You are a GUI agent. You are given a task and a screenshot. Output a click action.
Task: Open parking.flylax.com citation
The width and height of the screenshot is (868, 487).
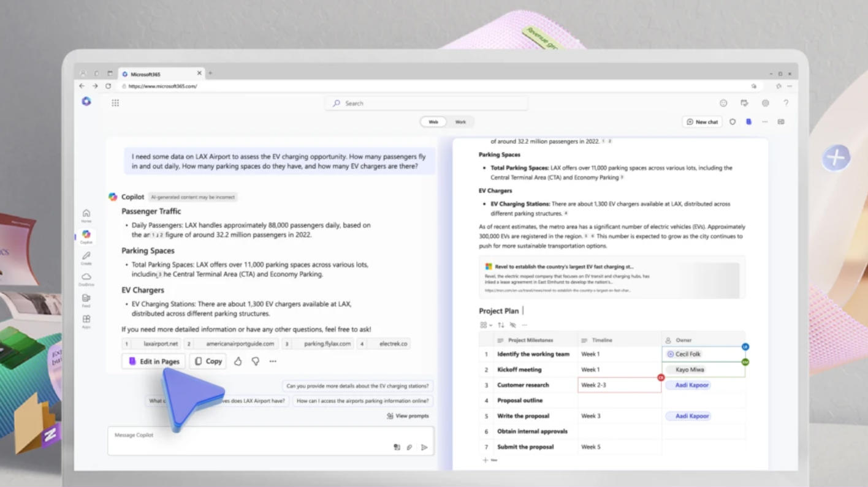point(318,344)
